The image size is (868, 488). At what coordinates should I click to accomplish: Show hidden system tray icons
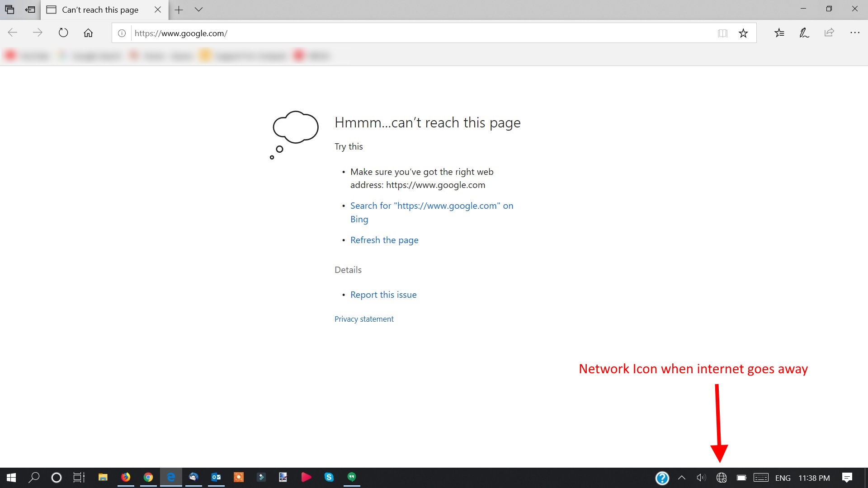[x=682, y=478]
